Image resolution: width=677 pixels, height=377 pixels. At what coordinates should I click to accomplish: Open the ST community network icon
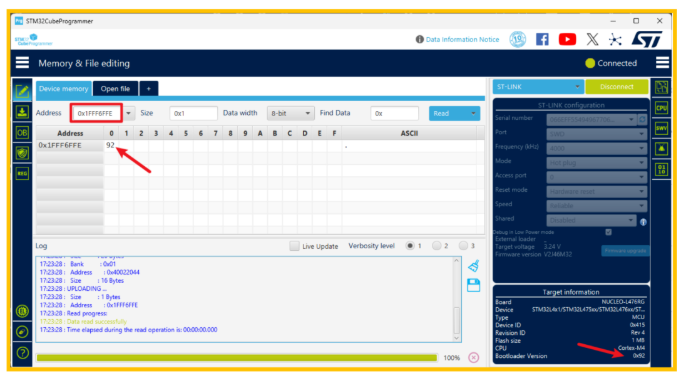coord(615,40)
